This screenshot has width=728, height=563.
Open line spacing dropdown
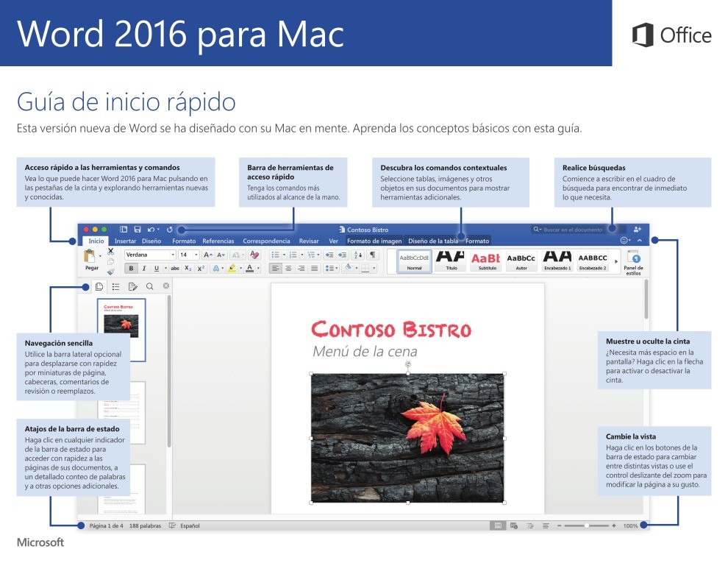[331, 269]
